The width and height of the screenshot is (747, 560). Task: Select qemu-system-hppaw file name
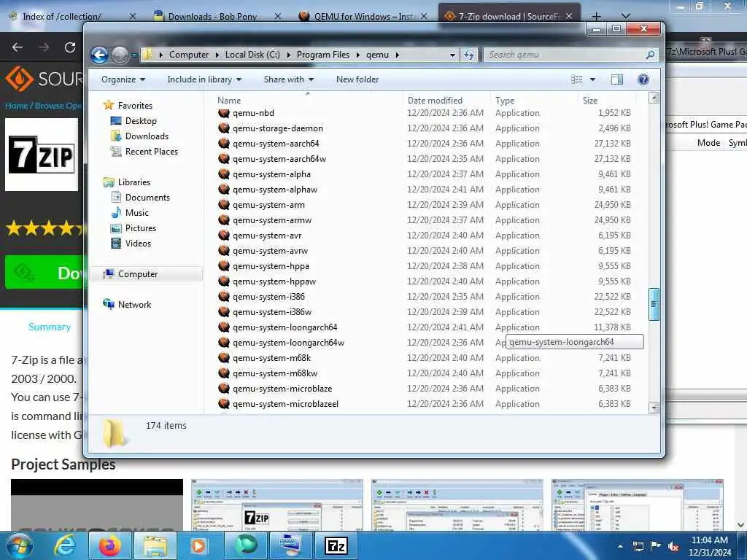pos(274,281)
